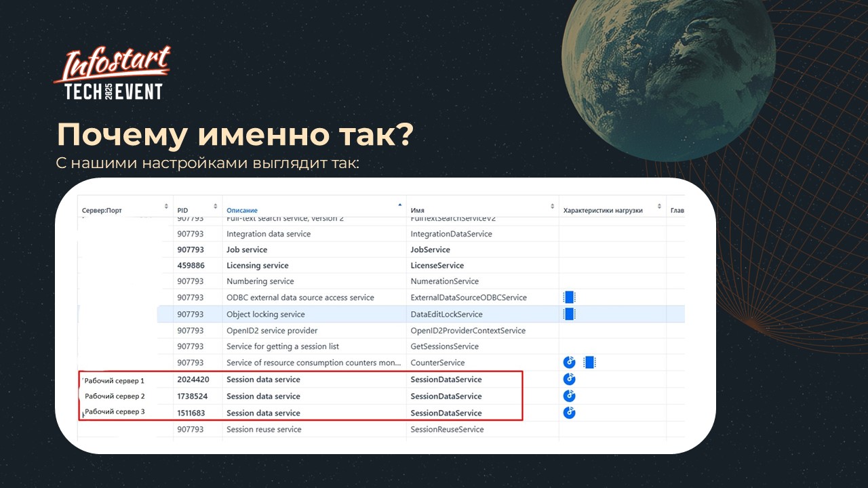Select IntegrationDataService name cell
868x488 pixels.
coord(451,234)
